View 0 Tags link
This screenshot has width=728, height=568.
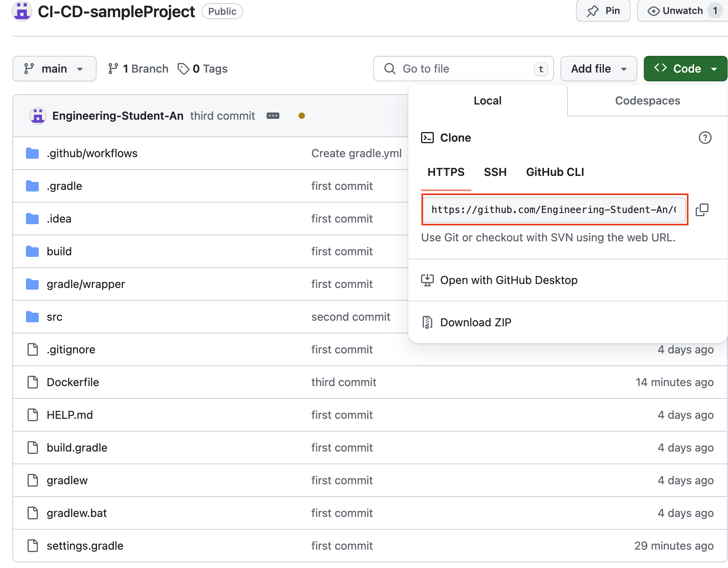[203, 69]
